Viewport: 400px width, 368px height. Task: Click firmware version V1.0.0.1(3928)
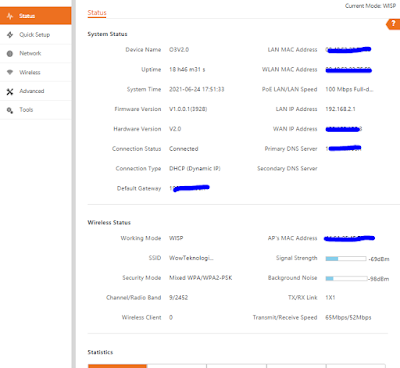[x=188, y=109]
